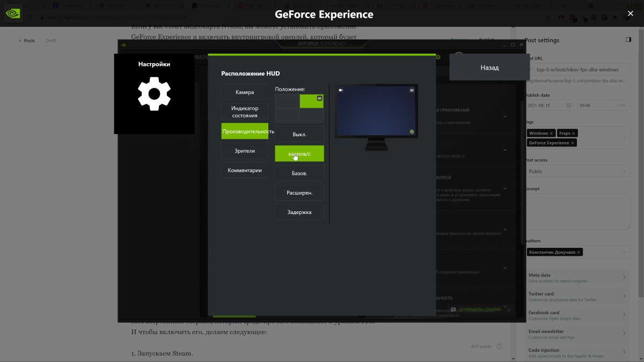Viewport: 644px width, 362px height.
Task: Open the Twitter card settings
Action: (577, 296)
